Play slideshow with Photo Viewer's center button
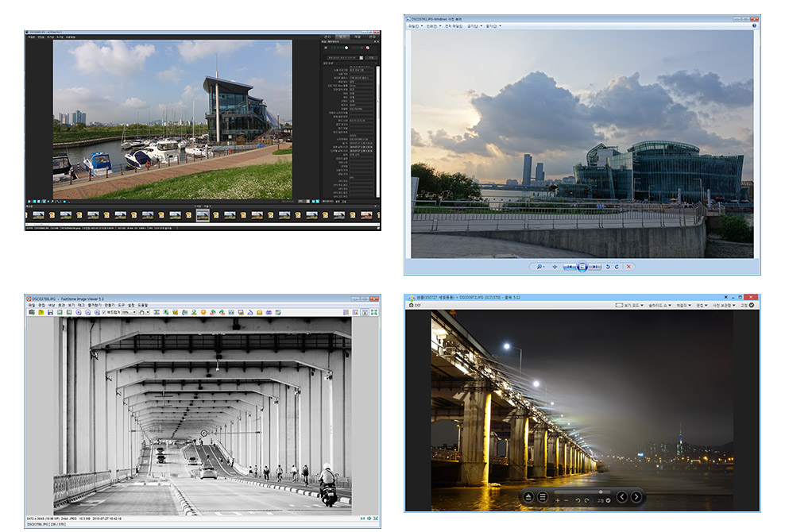 pos(582,267)
